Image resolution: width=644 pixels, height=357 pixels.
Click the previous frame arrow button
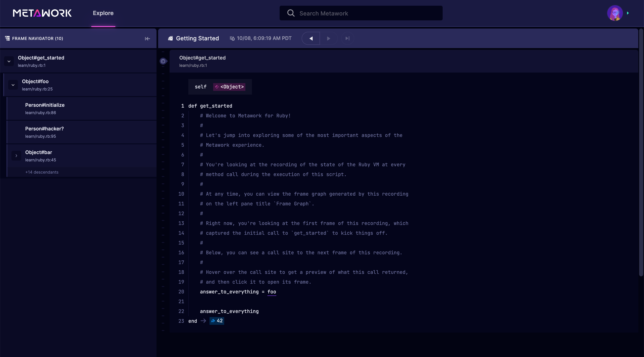(x=311, y=39)
